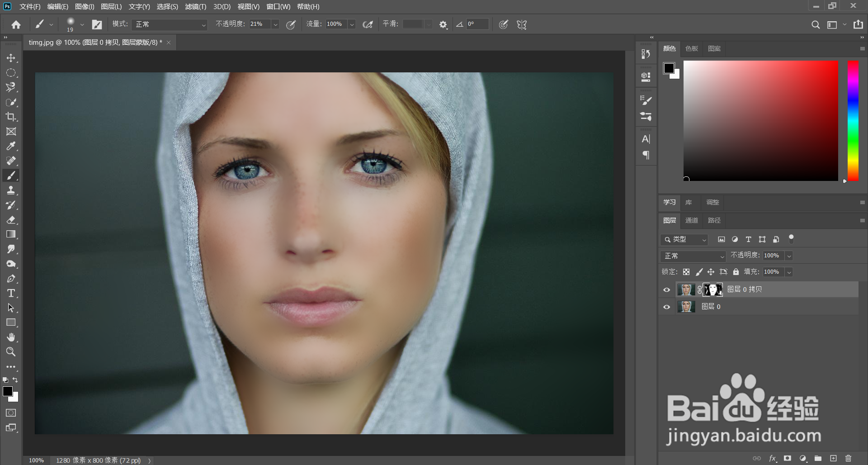Select the Crop tool
This screenshot has width=868, height=465.
pos(11,117)
